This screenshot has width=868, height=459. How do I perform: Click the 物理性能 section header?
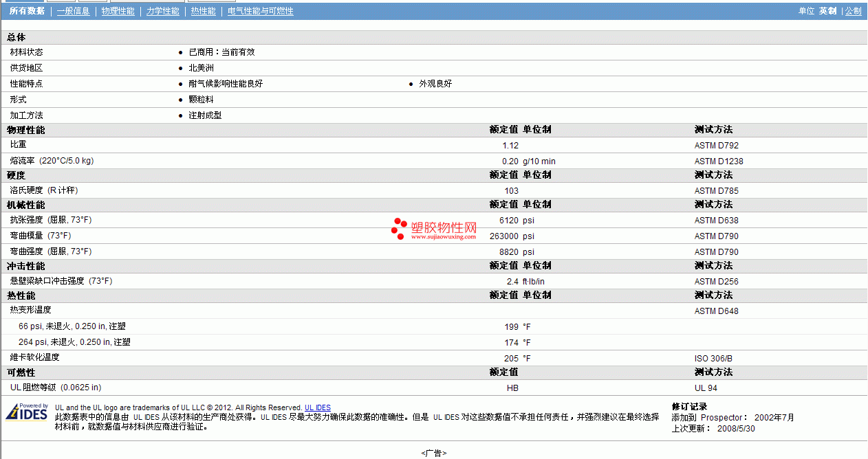click(26, 130)
